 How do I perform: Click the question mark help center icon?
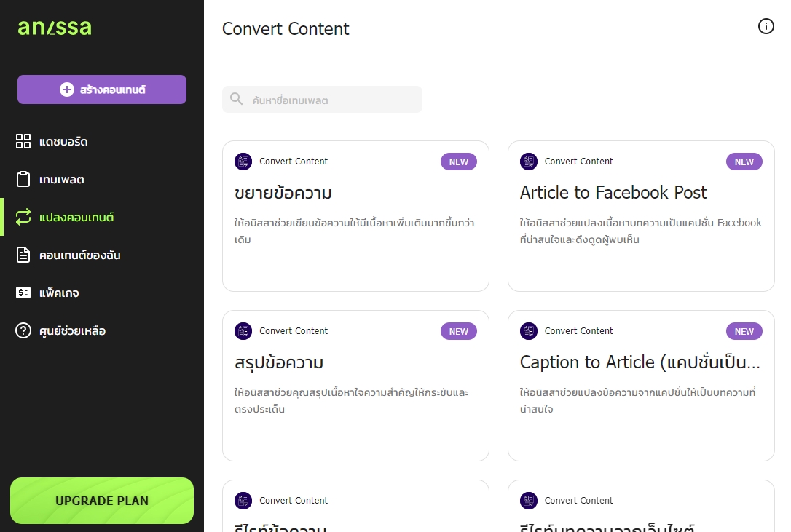pyautogui.click(x=23, y=330)
